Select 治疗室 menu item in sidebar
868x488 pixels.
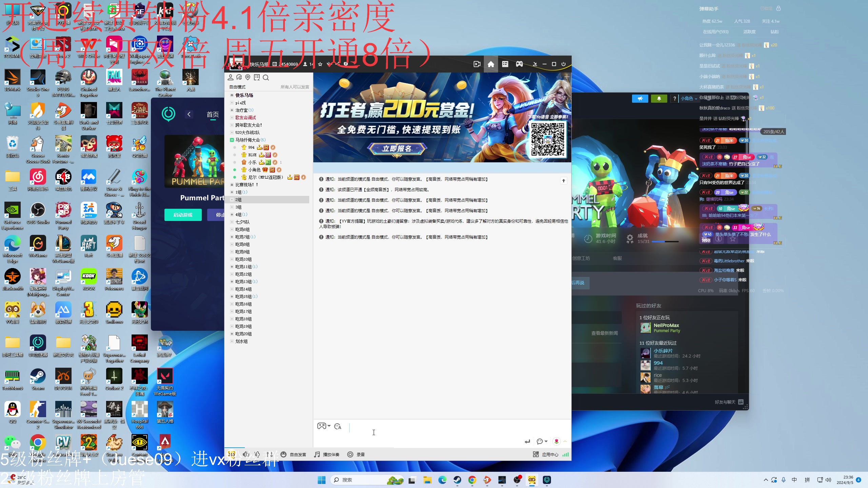coord(241,110)
